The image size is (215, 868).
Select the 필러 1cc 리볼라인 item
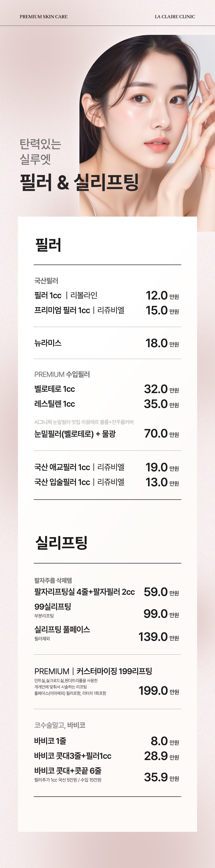point(66,295)
